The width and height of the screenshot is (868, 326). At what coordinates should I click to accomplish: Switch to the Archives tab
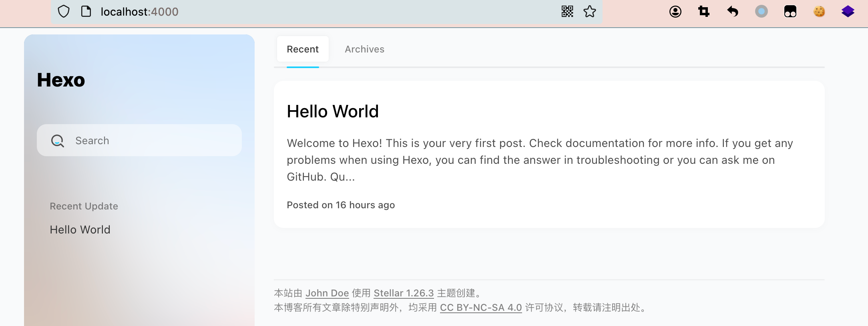click(365, 49)
